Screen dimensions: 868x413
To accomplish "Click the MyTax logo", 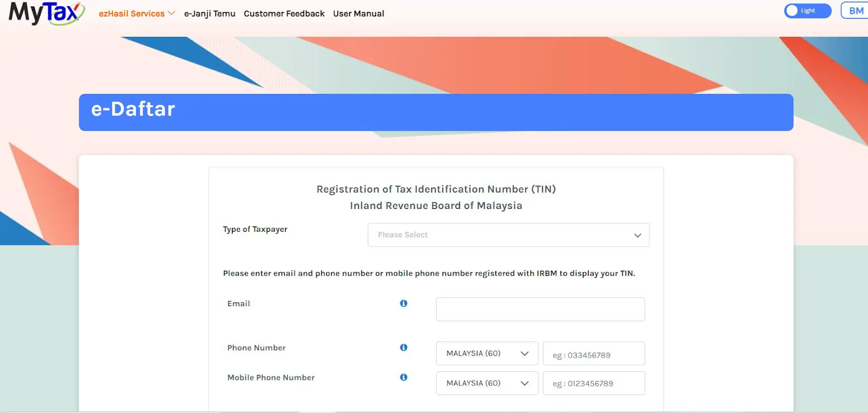I will coord(47,13).
